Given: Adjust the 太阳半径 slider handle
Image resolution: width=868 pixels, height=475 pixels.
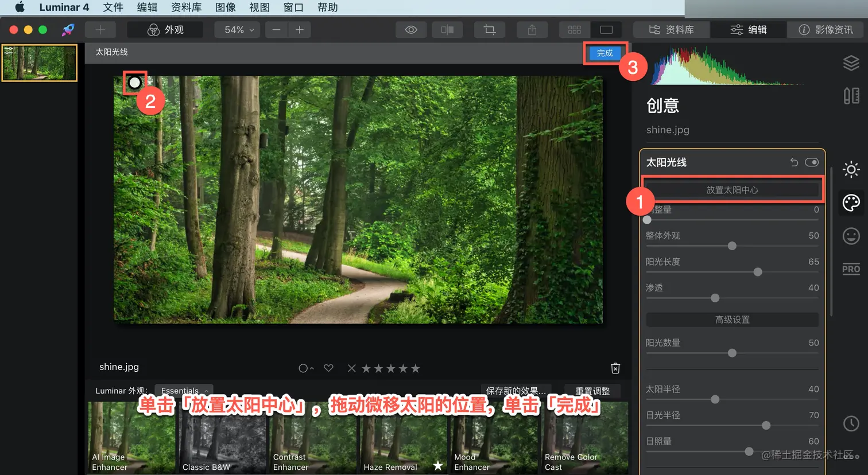Looking at the screenshot, I should 715,399.
